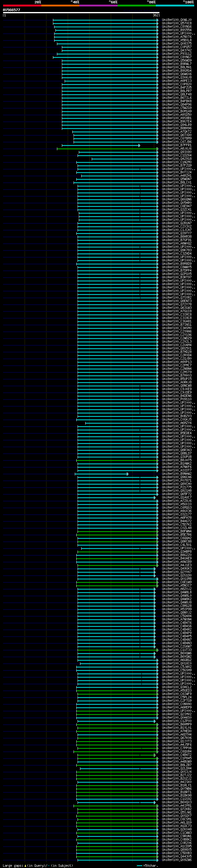Screen dimensions: 197x868
Task: Select the UniRef100_B8FWN4 label
Action: point(177,532)
